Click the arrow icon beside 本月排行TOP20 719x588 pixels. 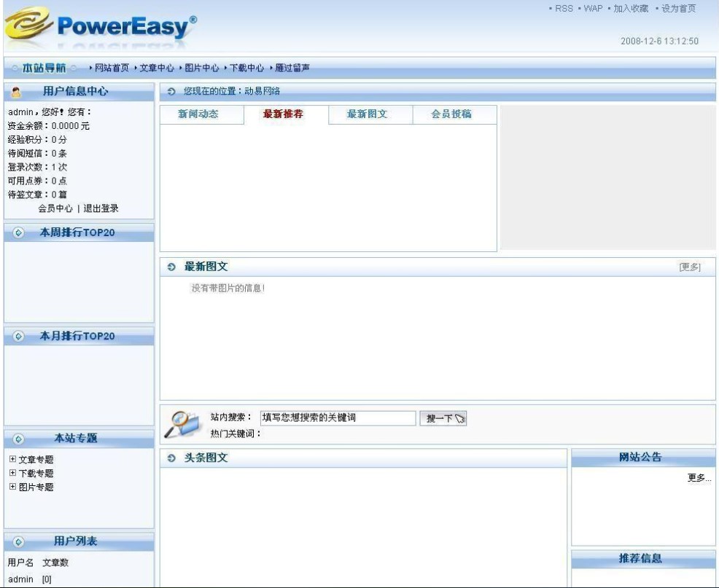pos(18,337)
